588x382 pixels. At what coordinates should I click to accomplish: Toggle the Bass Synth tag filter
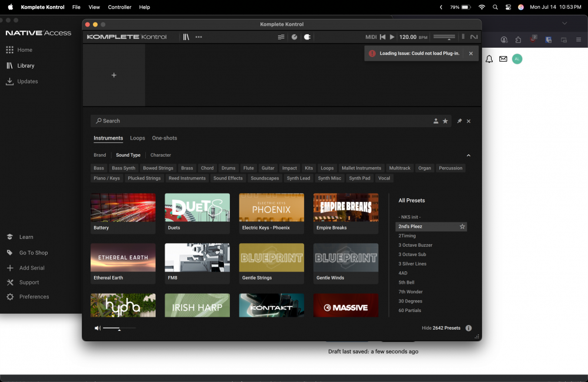coord(123,168)
